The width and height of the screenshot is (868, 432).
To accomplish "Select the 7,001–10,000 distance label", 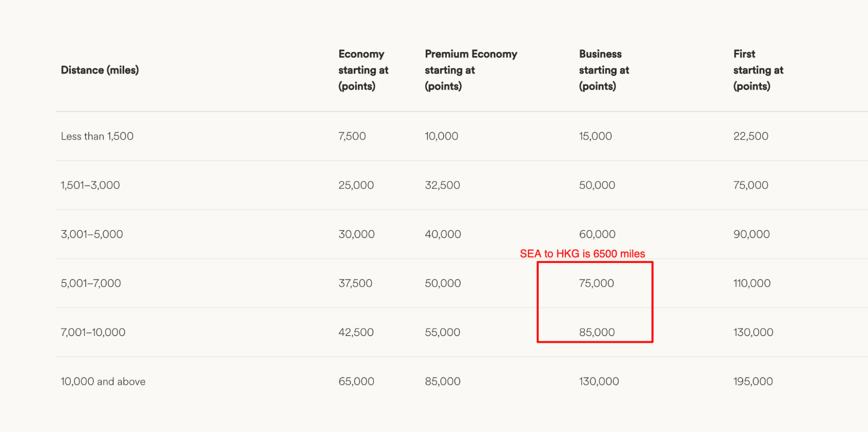I will click(x=93, y=332).
